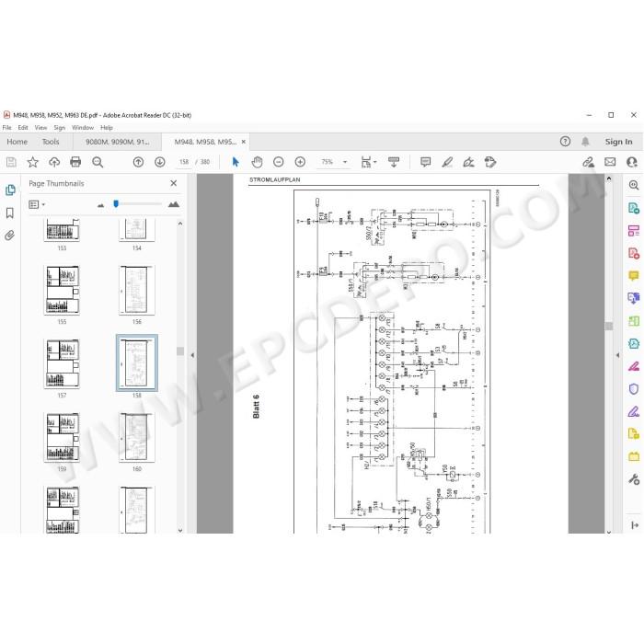Open the notifications bell

[x=585, y=142]
